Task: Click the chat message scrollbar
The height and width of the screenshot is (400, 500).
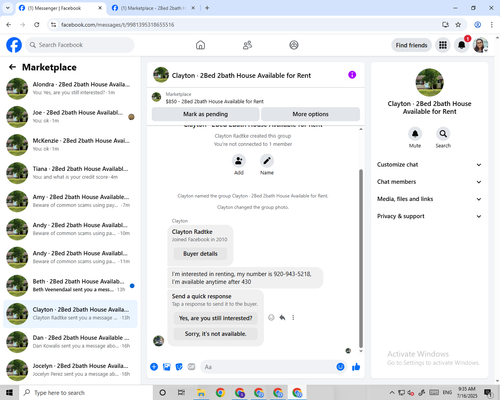Action: coord(361,258)
